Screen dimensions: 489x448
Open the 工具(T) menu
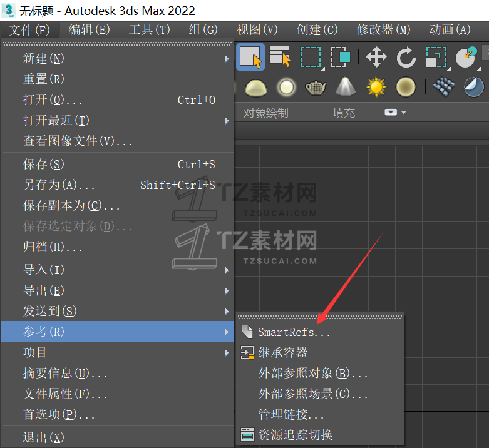click(x=150, y=30)
